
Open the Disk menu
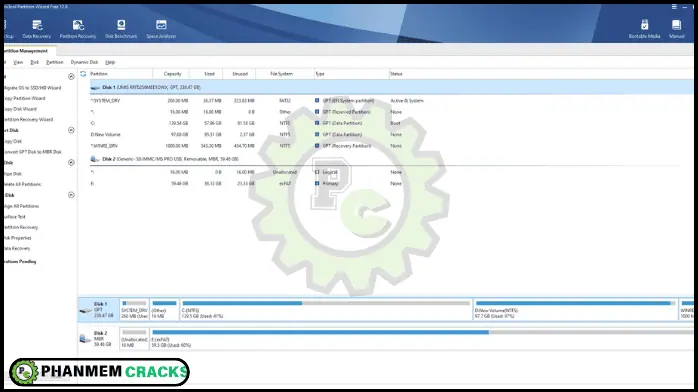click(x=34, y=62)
